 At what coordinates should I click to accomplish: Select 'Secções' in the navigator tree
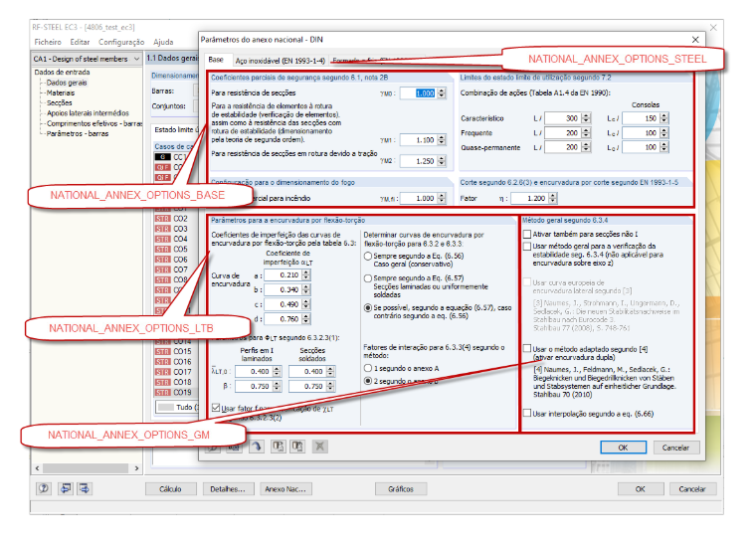[x=59, y=102]
